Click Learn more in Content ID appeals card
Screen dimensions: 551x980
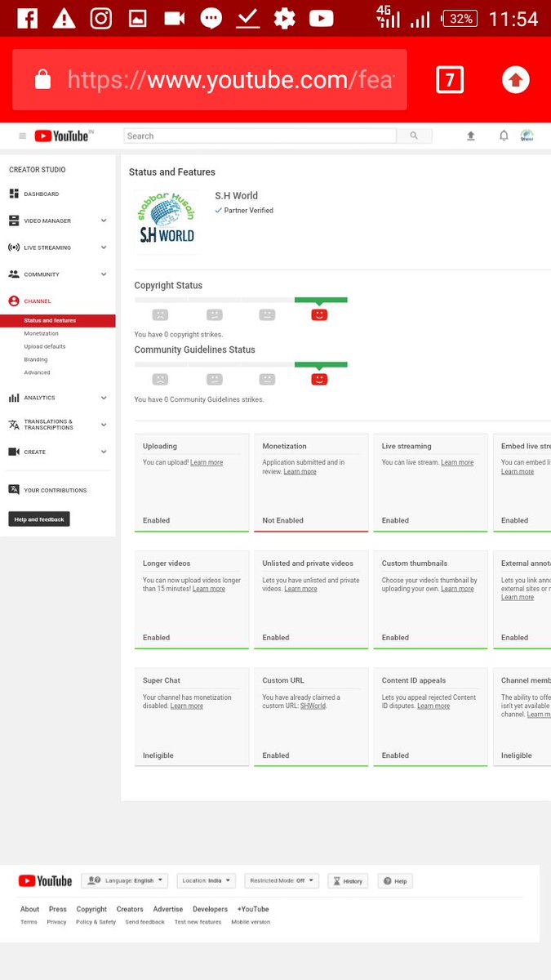(433, 706)
